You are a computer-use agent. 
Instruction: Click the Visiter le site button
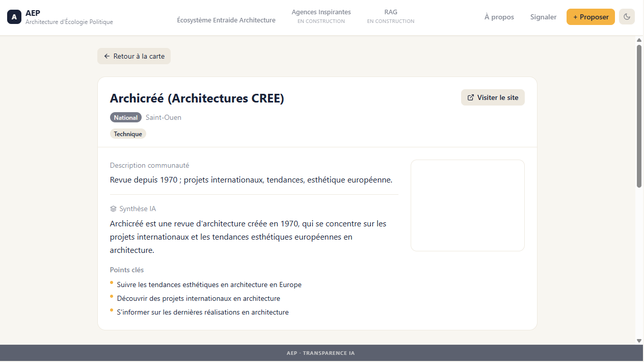pyautogui.click(x=493, y=97)
